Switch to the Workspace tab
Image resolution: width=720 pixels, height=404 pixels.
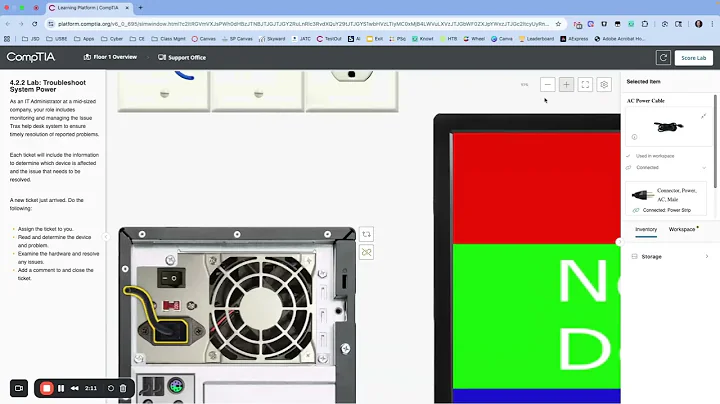coord(681,229)
